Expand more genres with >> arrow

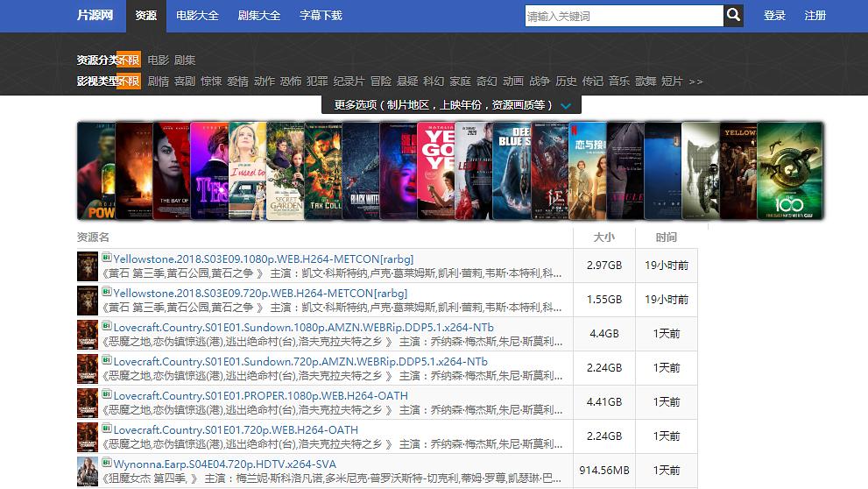point(695,82)
